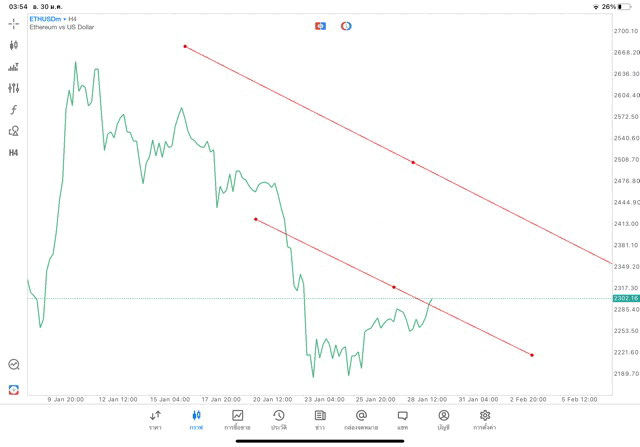The height and width of the screenshot is (447, 640).
Task: Open chart settings sliders icon
Action: point(14,88)
